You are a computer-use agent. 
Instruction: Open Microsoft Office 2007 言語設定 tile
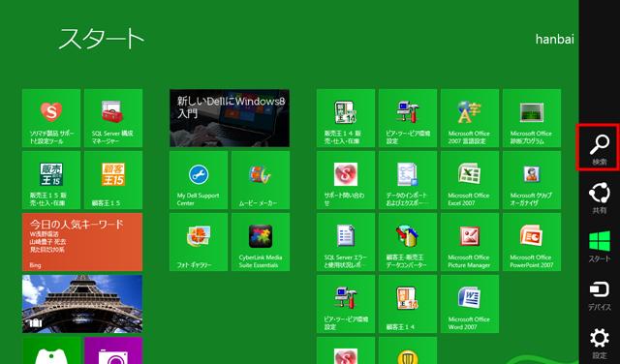pos(470,118)
